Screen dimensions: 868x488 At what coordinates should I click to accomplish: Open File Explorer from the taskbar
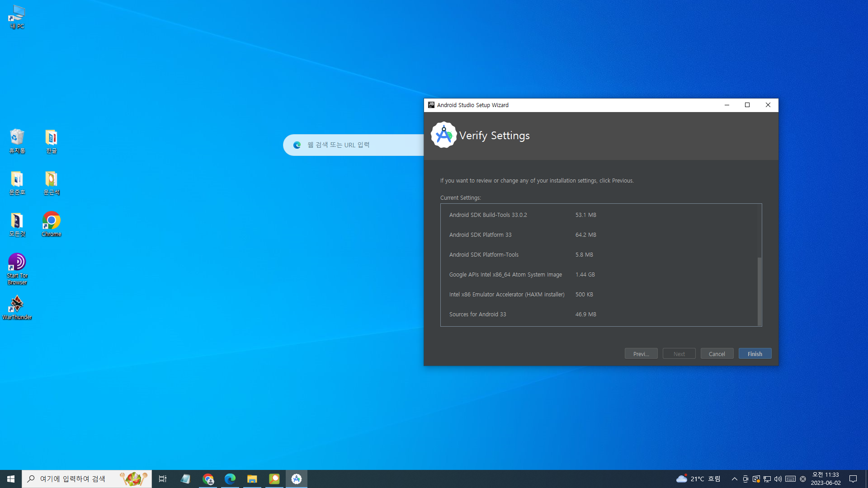(x=252, y=479)
